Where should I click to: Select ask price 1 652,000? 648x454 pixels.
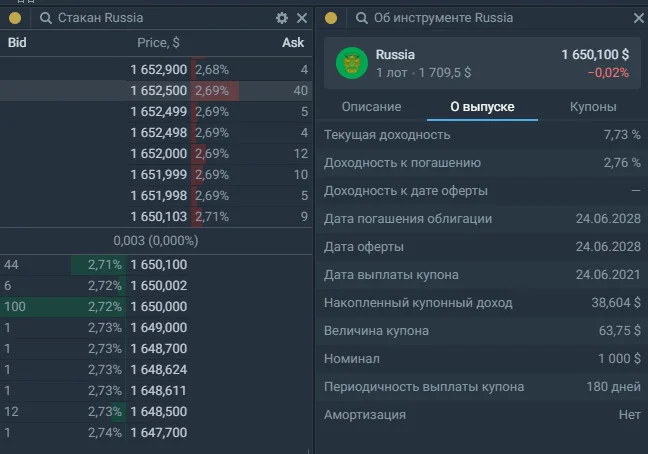pyautogui.click(x=159, y=154)
